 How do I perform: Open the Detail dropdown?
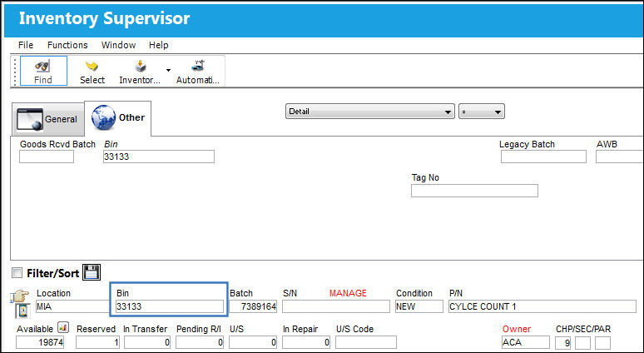point(370,112)
